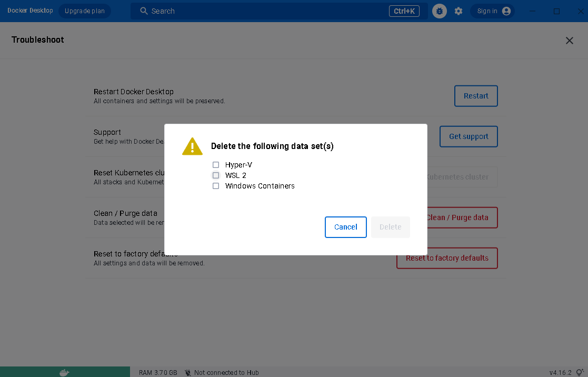
Task: Click the Docker whale status icon
Action: tap(65, 372)
